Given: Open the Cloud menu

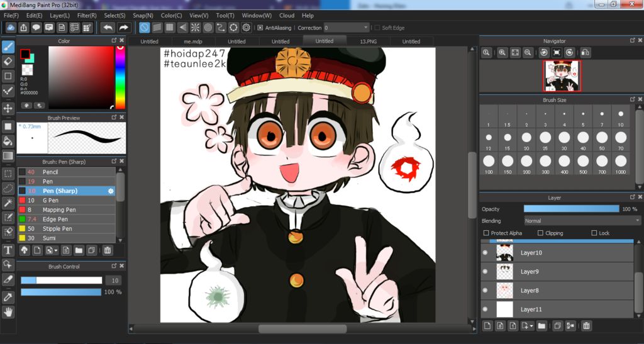Looking at the screenshot, I should [287, 16].
